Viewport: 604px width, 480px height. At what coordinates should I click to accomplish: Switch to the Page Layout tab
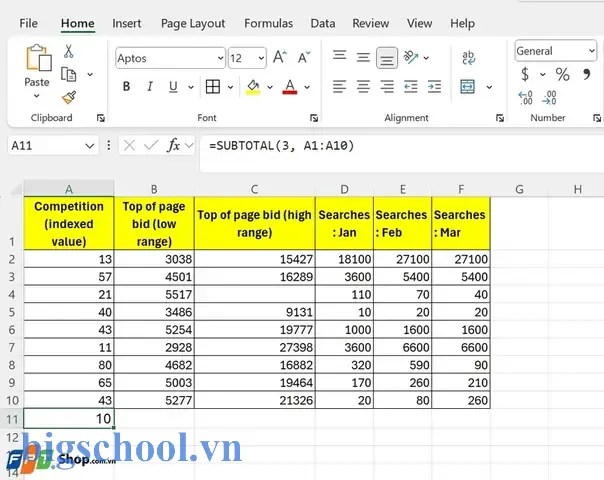(193, 23)
